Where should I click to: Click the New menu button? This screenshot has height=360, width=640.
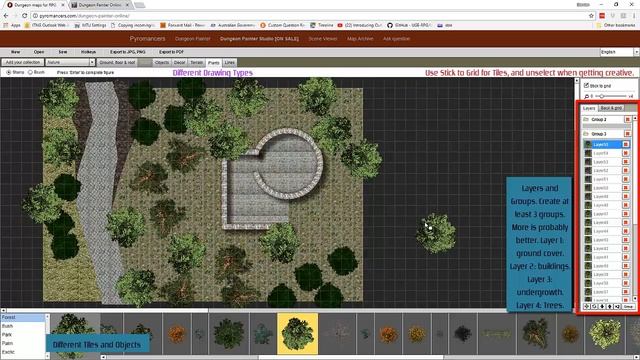pyautogui.click(x=16, y=52)
